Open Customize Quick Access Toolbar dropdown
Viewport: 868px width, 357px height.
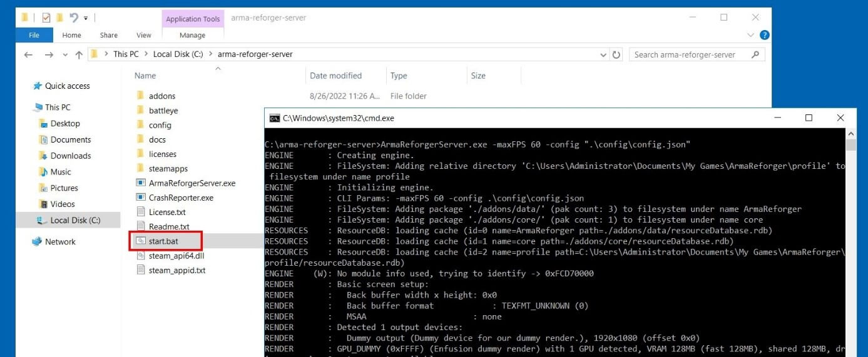click(x=86, y=18)
